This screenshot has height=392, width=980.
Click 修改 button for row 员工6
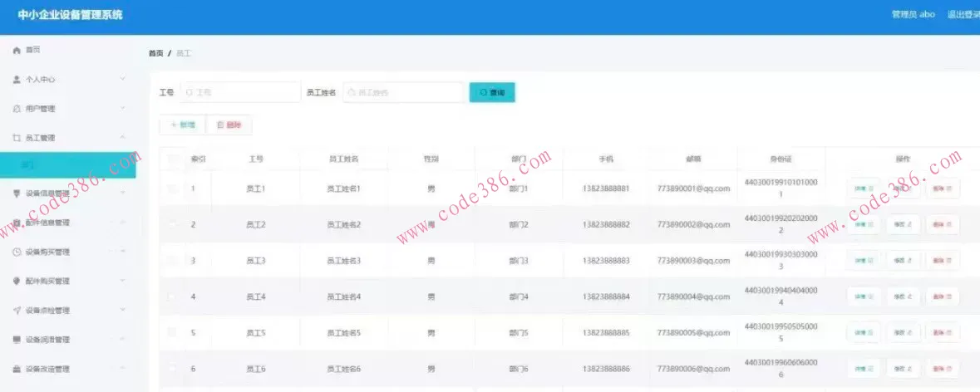click(x=904, y=369)
